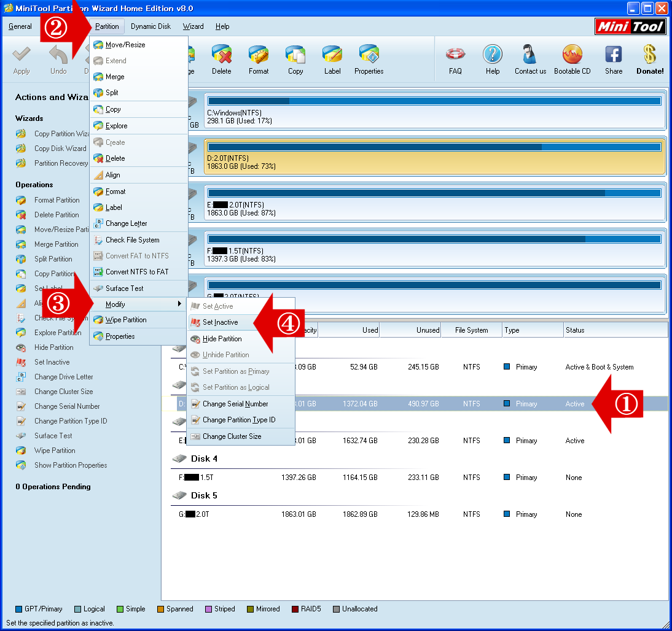Click the Properties toolbar icon
The width and height of the screenshot is (672, 631).
click(x=369, y=55)
